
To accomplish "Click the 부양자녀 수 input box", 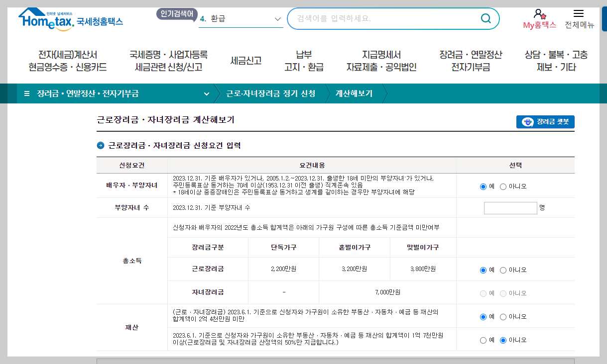I will (510, 208).
